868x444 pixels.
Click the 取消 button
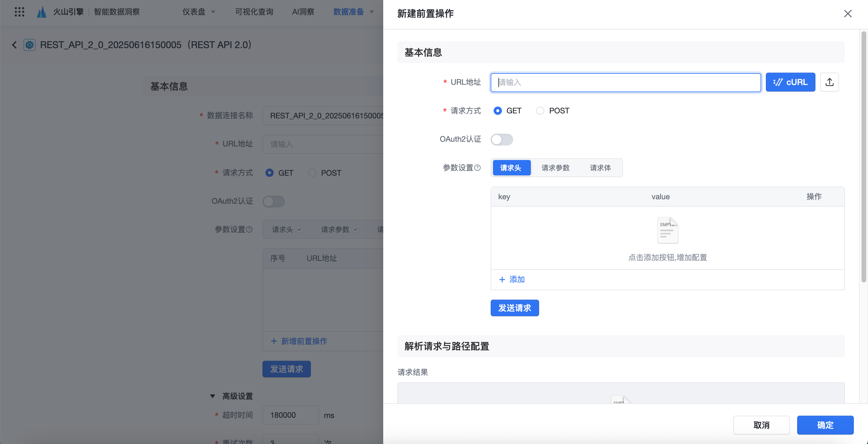[761, 425]
